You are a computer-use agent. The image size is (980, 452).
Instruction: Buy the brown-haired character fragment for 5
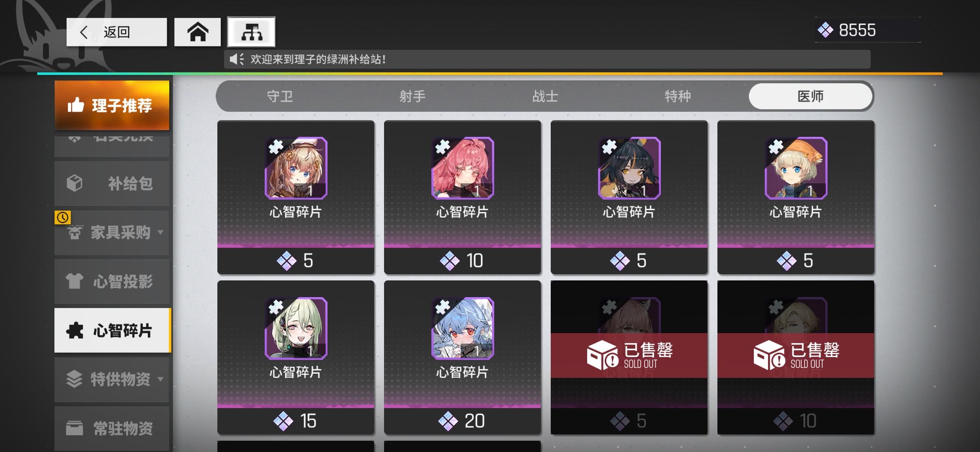tap(296, 197)
